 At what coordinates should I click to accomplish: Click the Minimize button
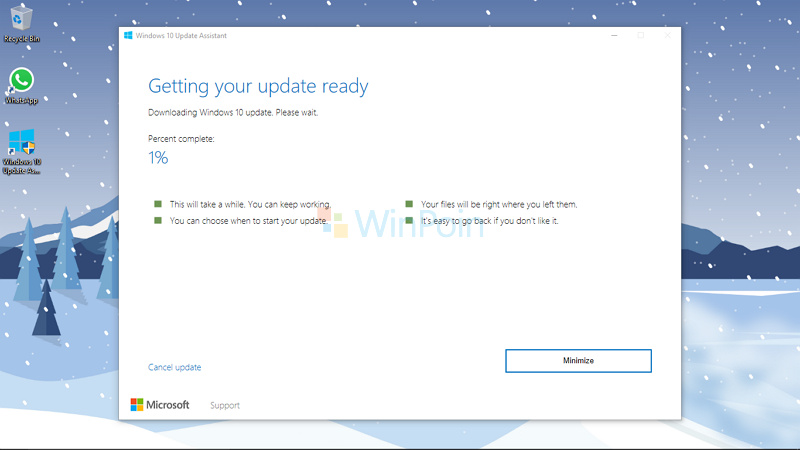click(x=578, y=361)
